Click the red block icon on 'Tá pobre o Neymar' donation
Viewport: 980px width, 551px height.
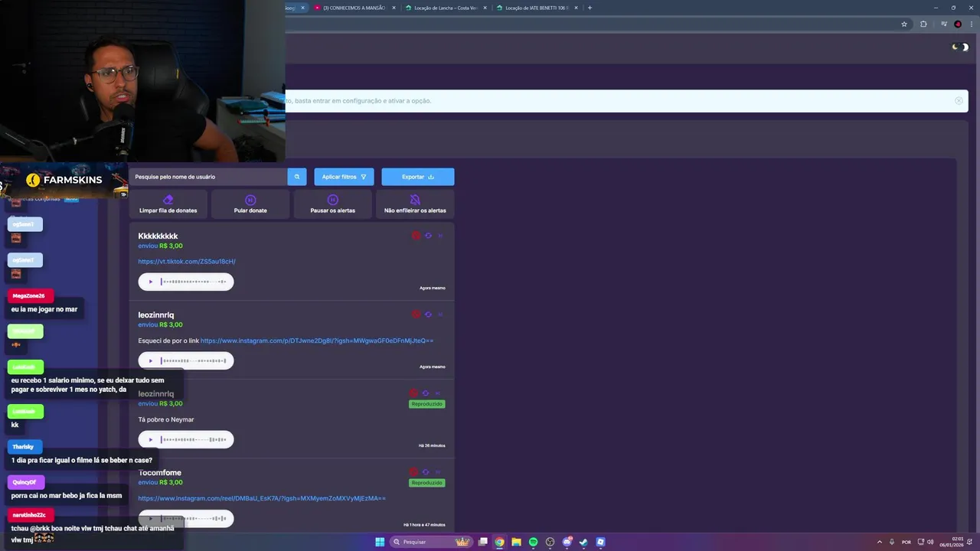(414, 393)
